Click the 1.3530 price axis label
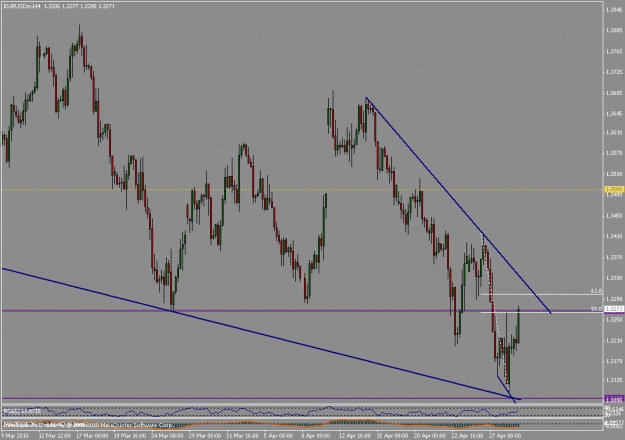 [614, 174]
